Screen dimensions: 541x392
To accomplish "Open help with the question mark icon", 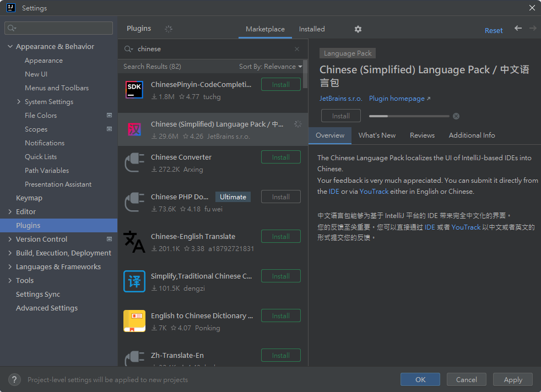I will coord(14,379).
